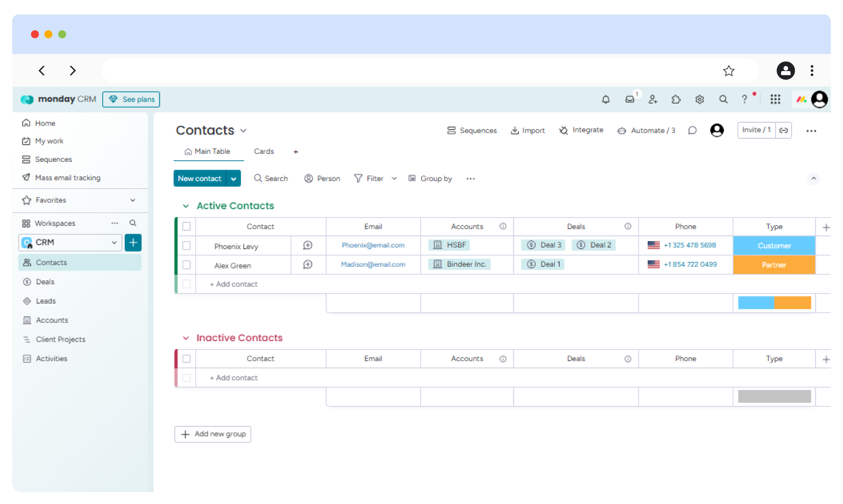The image size is (843, 504).
Task: Click Add contact row in Inactive Contacts
Action: tap(234, 378)
